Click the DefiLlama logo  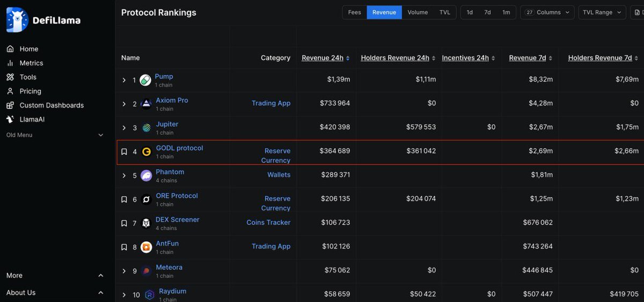(43, 20)
